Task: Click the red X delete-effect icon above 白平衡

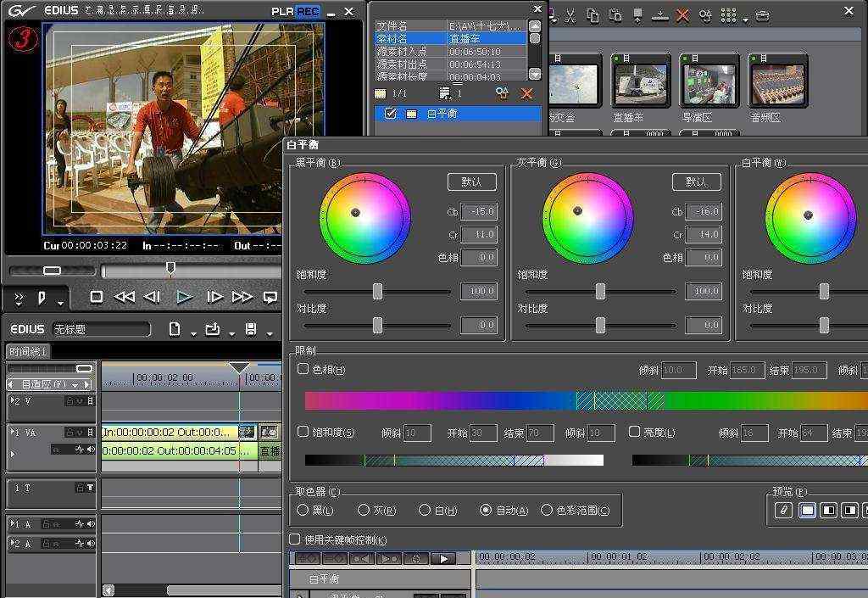Action: (526, 93)
